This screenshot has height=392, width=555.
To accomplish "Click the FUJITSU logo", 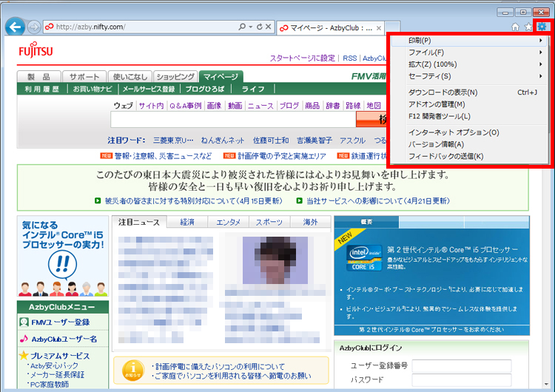I will 36,50.
